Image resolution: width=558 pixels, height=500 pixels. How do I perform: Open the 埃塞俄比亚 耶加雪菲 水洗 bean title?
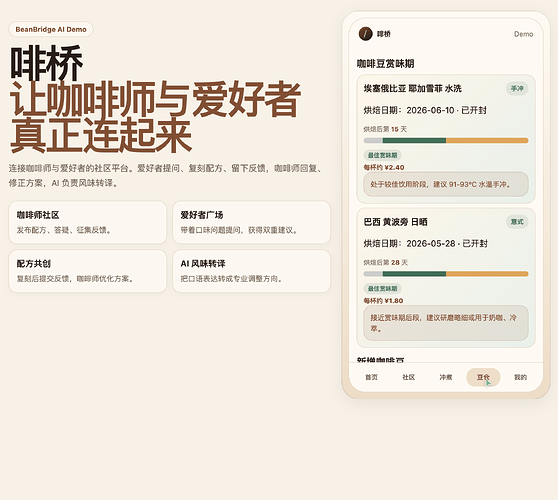tap(412, 88)
